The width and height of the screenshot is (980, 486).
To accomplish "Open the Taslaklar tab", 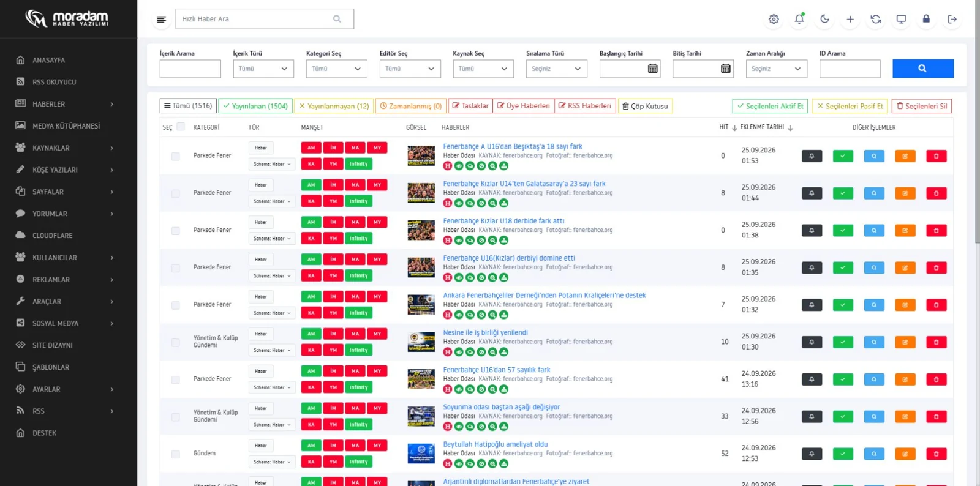I will coord(470,106).
